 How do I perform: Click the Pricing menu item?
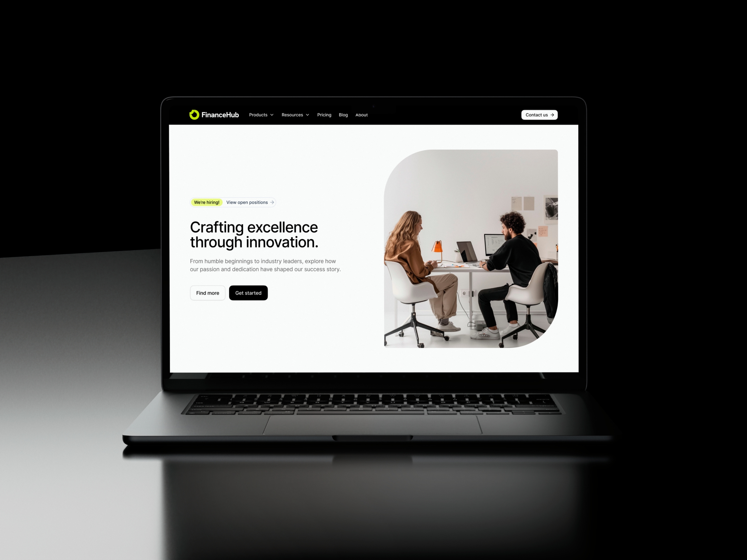324,115
